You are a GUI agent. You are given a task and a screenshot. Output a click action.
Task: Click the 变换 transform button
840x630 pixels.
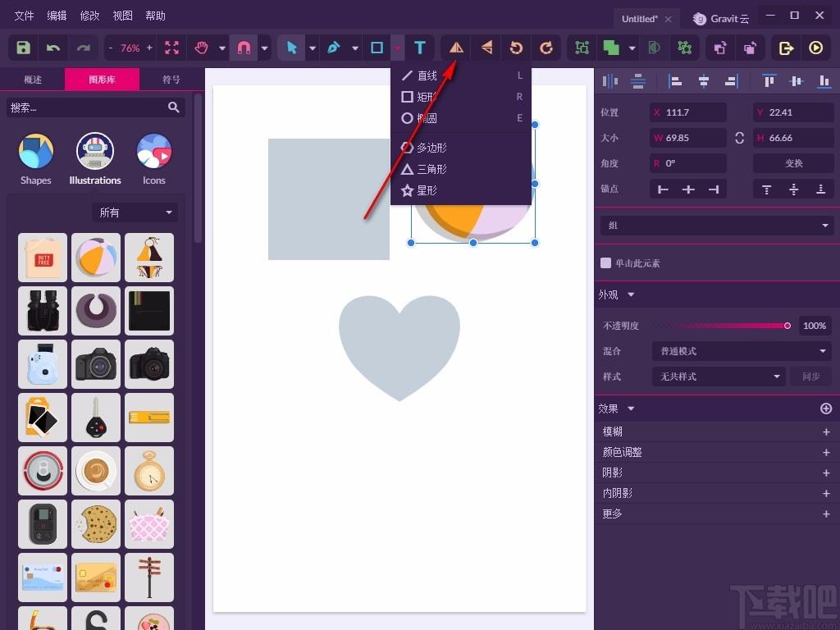[x=793, y=163]
